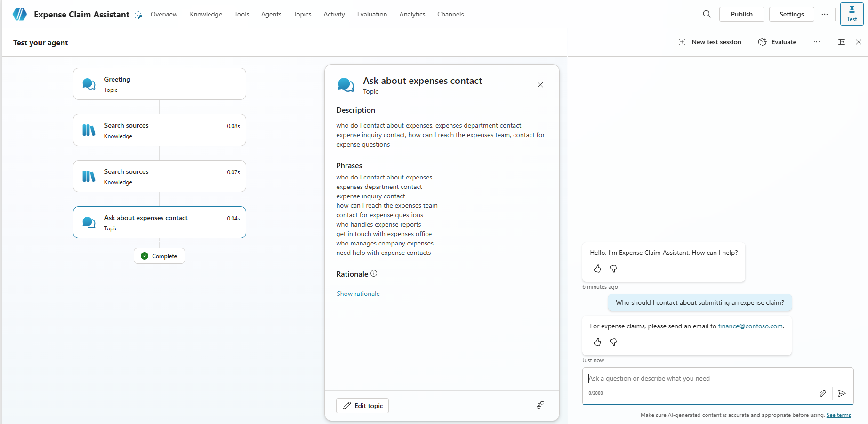The height and width of the screenshot is (424, 868).
Task: Close the test your agent pane
Action: (859, 42)
